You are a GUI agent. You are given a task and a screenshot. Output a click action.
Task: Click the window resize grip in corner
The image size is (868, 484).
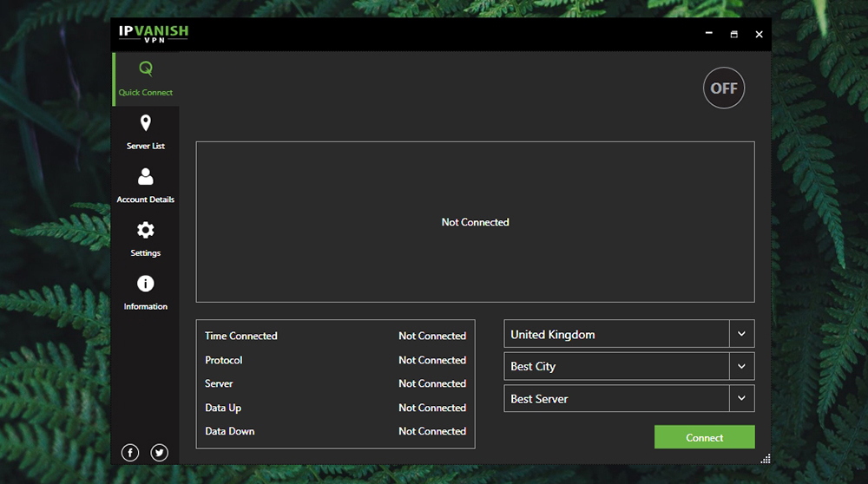[x=766, y=459]
